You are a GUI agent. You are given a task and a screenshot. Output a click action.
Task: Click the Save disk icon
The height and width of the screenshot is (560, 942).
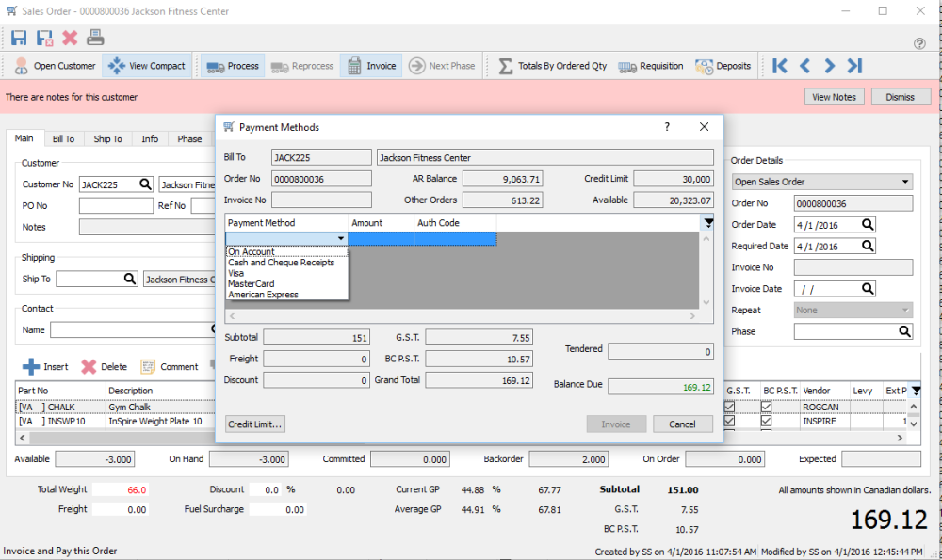(x=19, y=38)
